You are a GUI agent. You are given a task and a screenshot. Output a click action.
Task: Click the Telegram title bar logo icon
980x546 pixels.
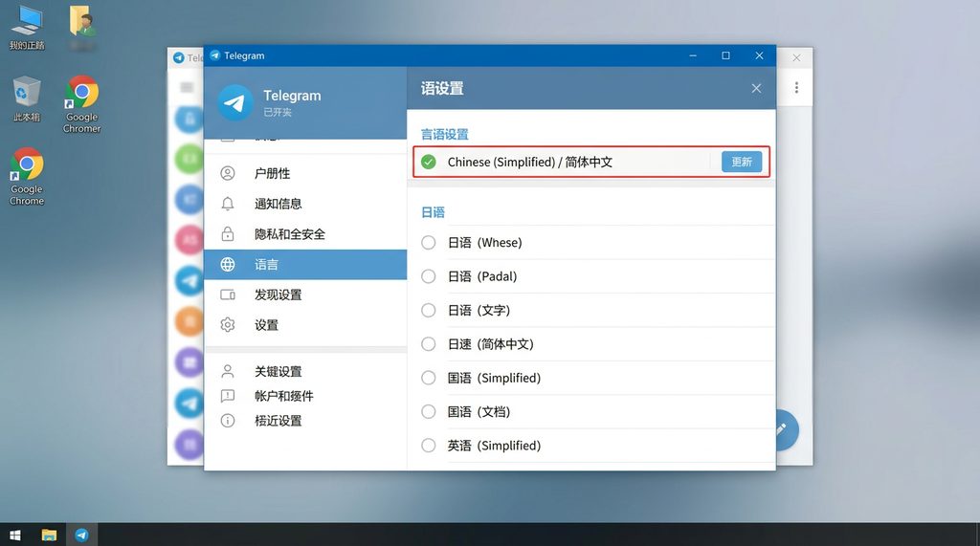(x=215, y=55)
